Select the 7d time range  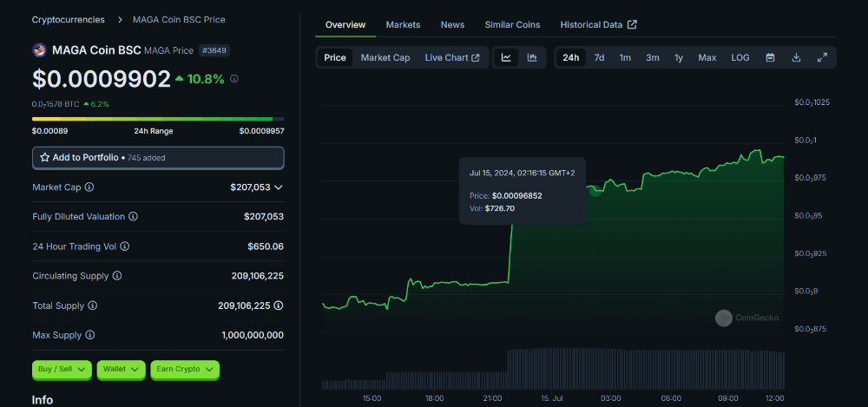[599, 57]
